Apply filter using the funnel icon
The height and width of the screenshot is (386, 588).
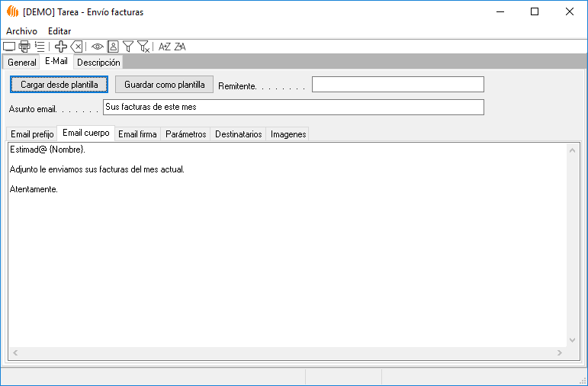[128, 47]
